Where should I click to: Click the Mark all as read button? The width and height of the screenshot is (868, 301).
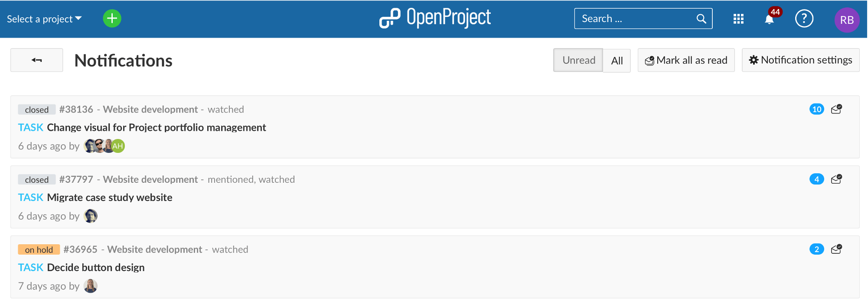685,60
